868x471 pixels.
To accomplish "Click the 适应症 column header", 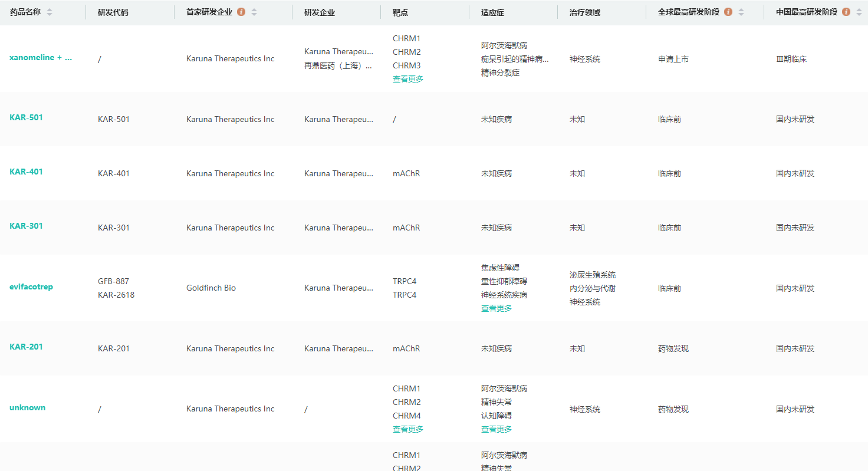I will [492, 12].
